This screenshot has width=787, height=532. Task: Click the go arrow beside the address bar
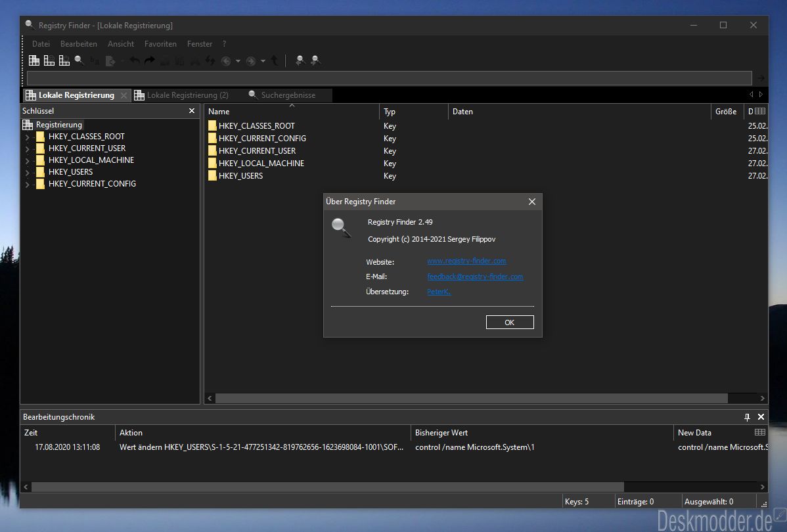(761, 78)
